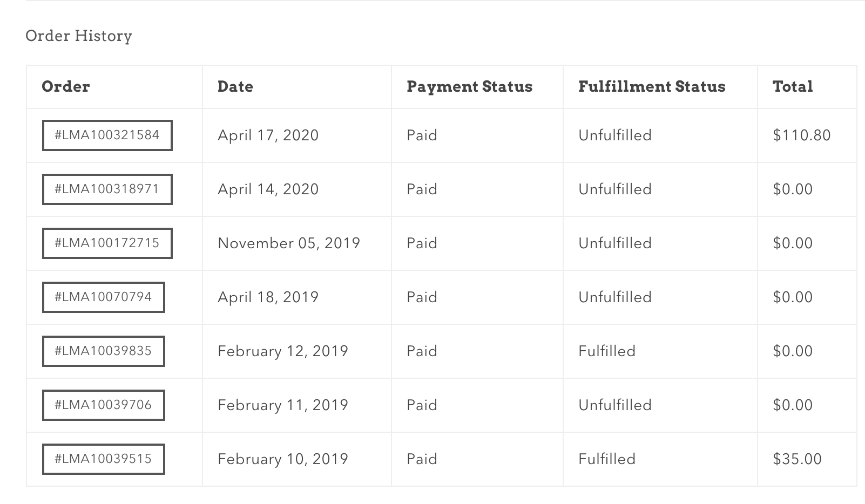Screen dimensions: 865x504
Task: Click the November 05, 2019 date
Action: (289, 243)
